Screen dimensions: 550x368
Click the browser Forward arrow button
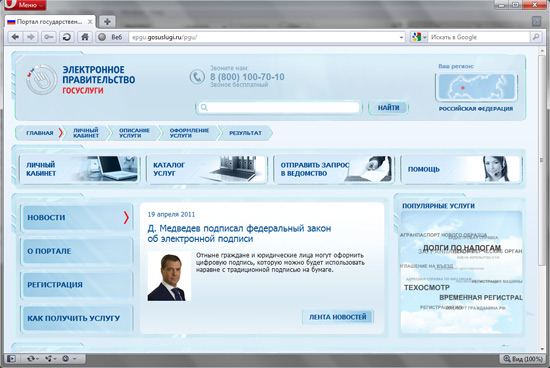[x=31, y=37]
